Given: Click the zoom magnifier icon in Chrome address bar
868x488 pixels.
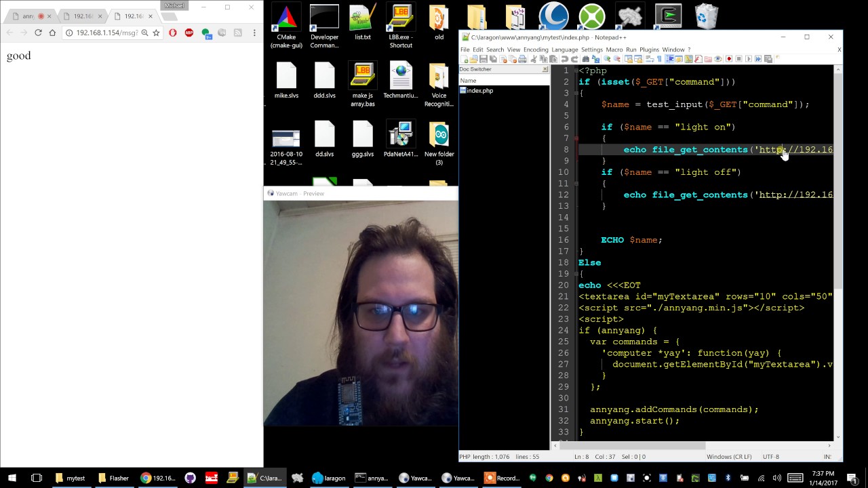Looking at the screenshot, I should (x=144, y=33).
